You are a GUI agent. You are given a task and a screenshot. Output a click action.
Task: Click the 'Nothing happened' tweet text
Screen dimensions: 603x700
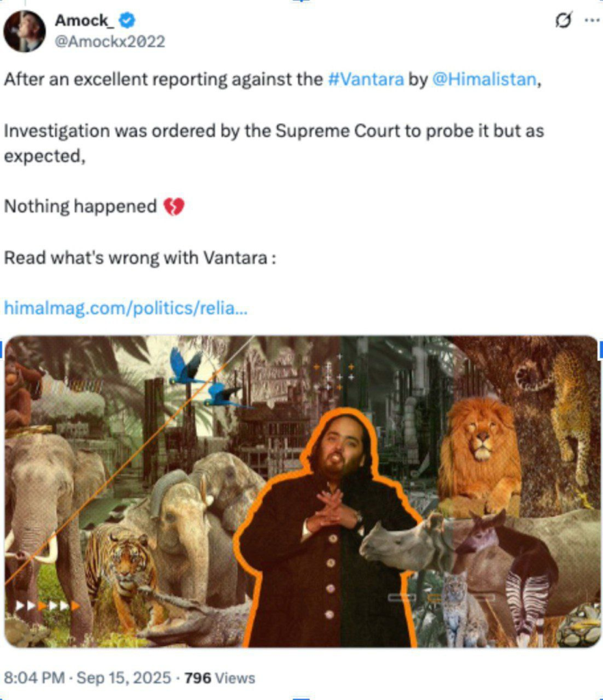81,206
